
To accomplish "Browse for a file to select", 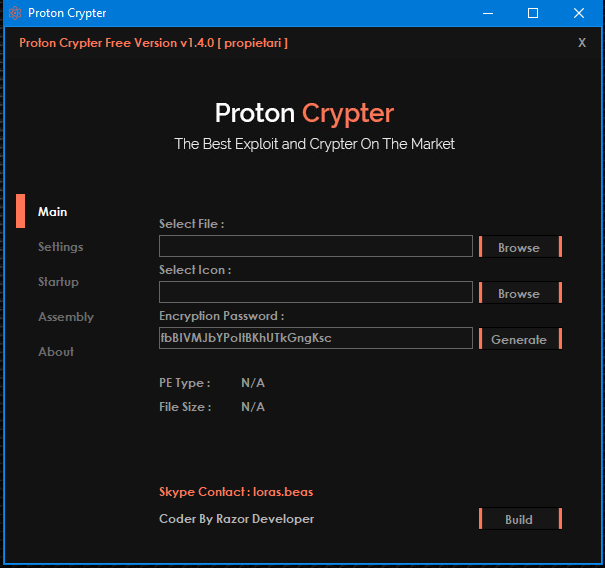I will 520,247.
